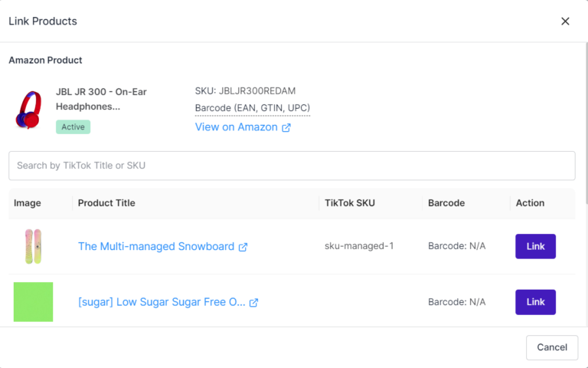Click the snowboard product image
This screenshot has height=368, width=588.
coord(33,246)
